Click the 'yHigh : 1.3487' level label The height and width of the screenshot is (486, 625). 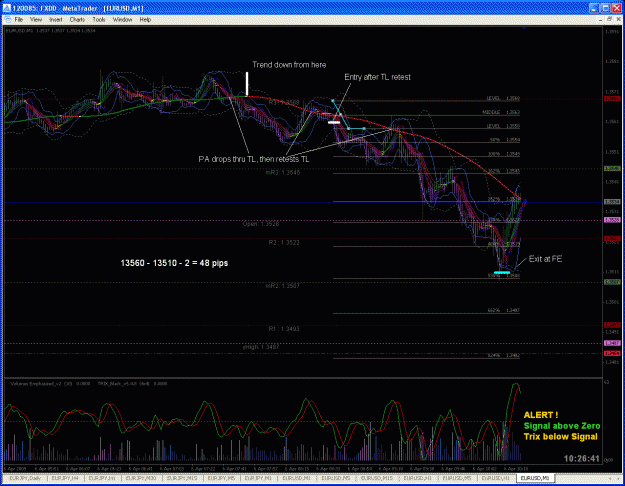tap(261, 347)
